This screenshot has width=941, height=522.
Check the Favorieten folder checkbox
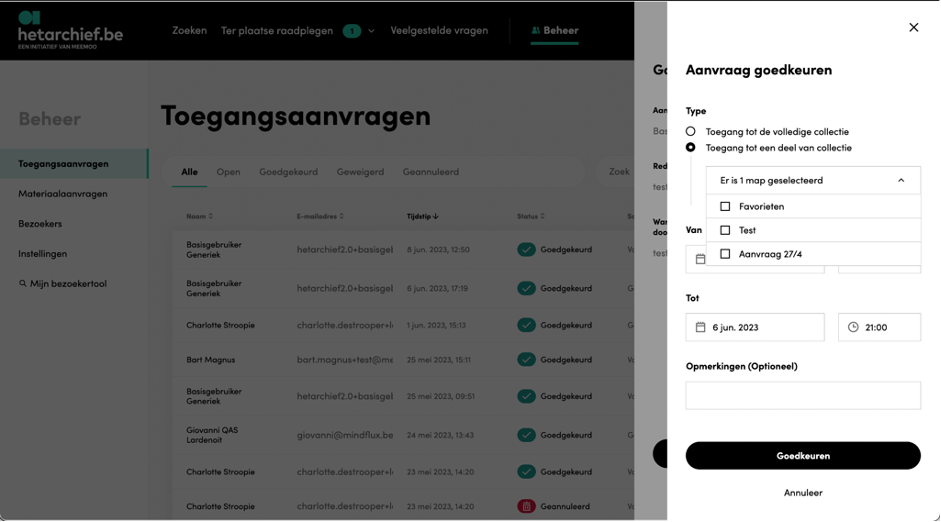click(x=725, y=206)
